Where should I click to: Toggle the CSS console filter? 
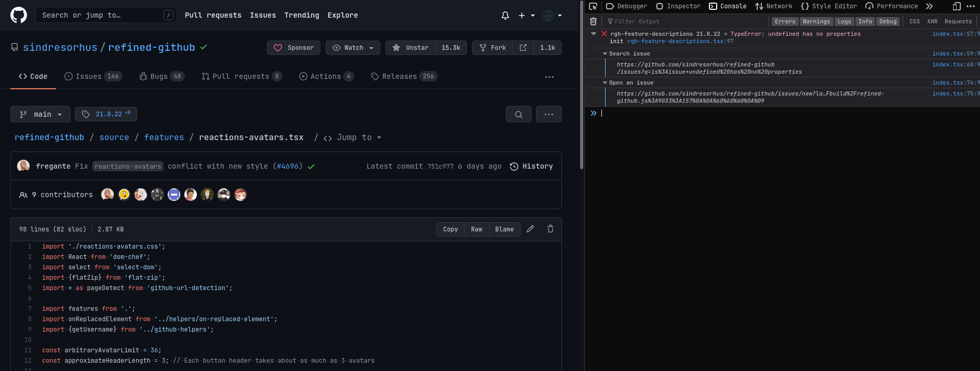[915, 21]
